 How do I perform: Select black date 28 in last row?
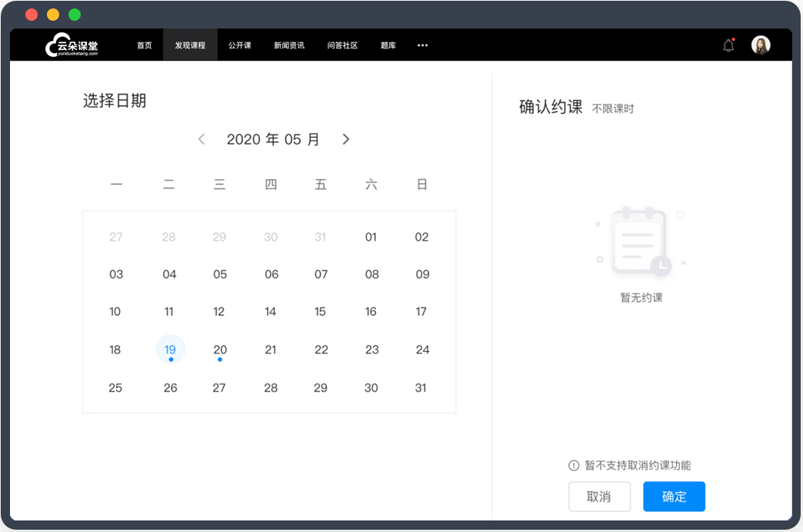[271, 388]
